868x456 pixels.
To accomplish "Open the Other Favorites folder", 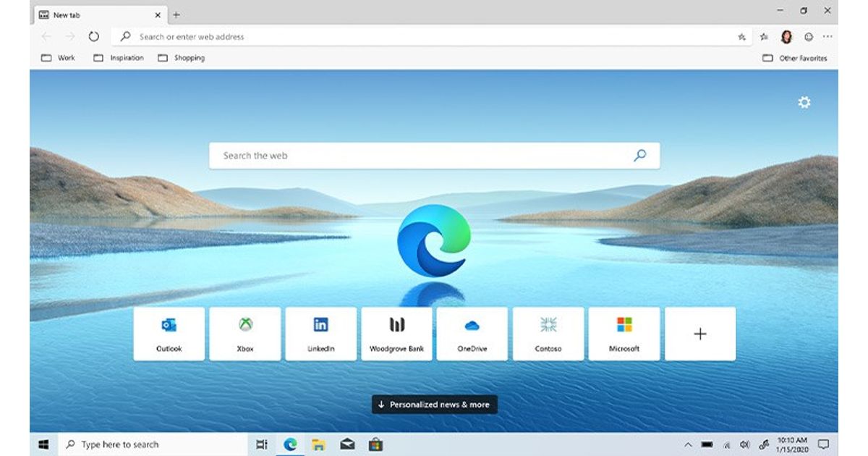I will [x=795, y=58].
